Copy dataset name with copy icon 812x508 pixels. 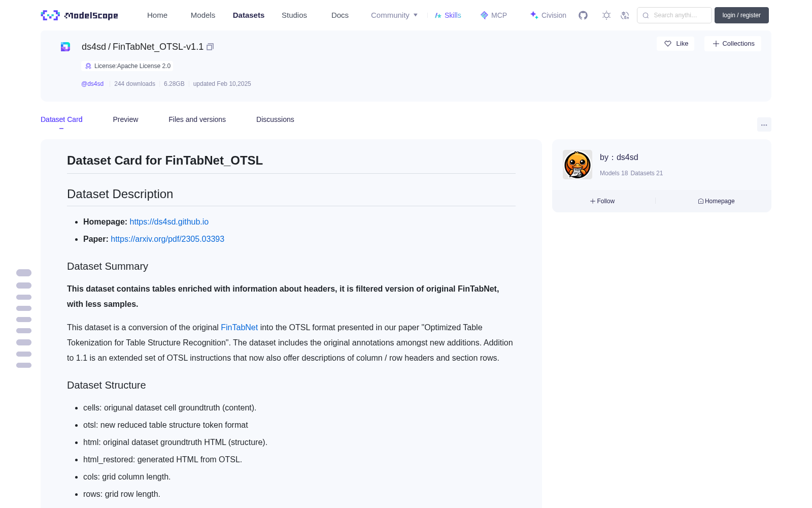click(210, 47)
